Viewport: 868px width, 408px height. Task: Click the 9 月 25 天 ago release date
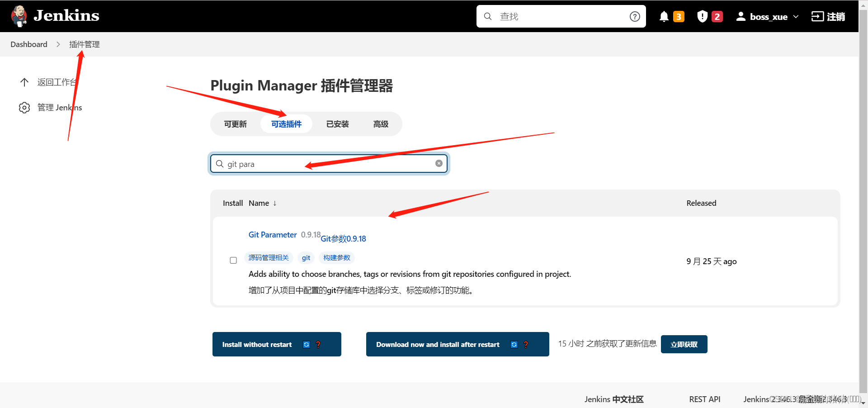tap(712, 261)
